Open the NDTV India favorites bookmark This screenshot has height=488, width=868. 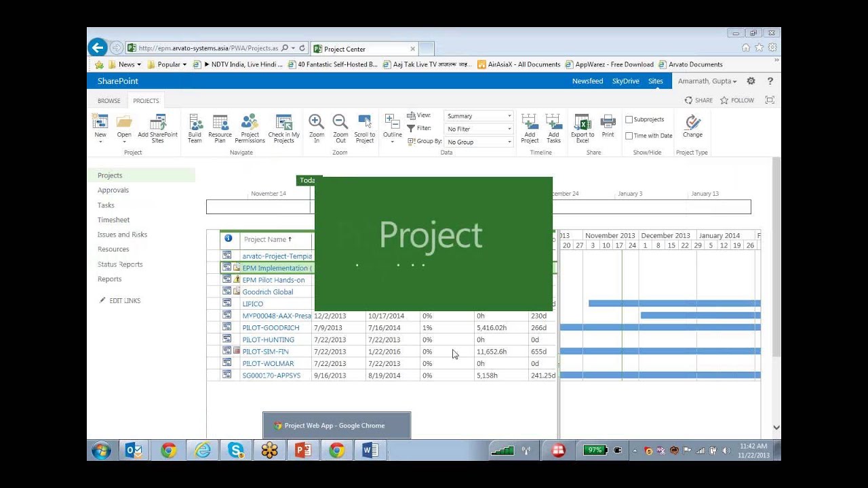(238, 64)
